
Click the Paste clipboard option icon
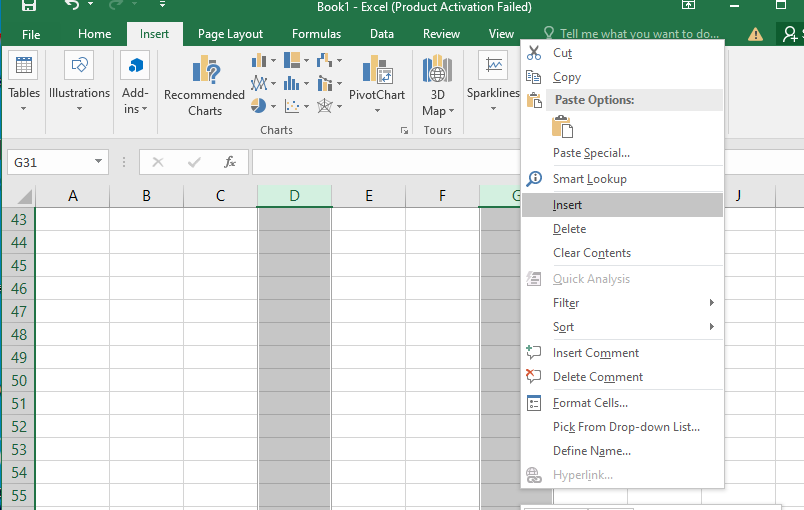562,126
